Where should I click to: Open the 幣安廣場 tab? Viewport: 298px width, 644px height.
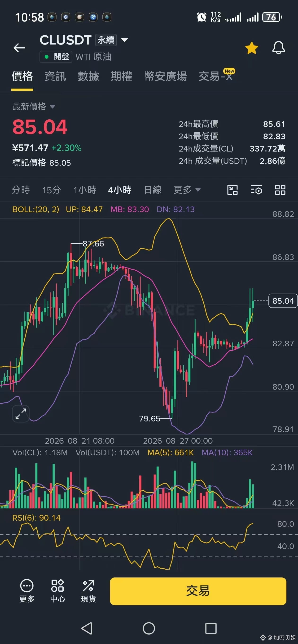point(165,76)
